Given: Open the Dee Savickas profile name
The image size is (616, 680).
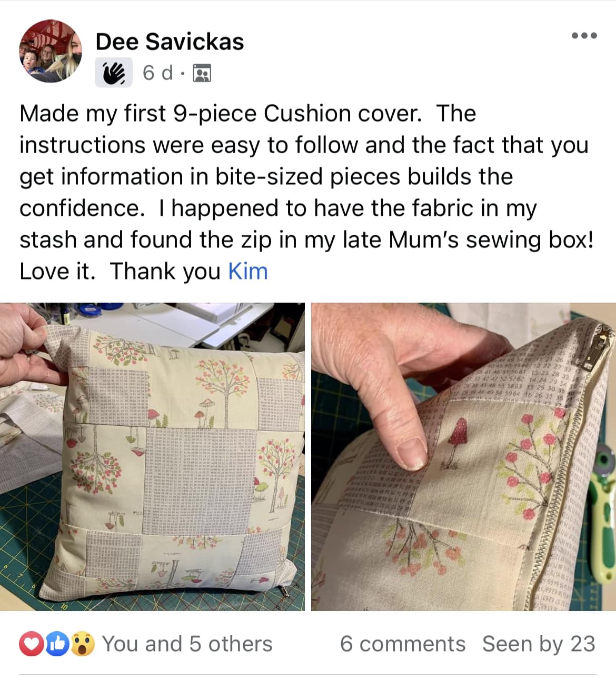Looking at the screenshot, I should click(x=170, y=42).
